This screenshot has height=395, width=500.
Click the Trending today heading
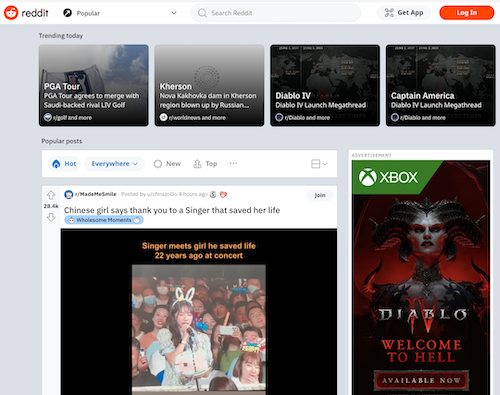click(61, 36)
